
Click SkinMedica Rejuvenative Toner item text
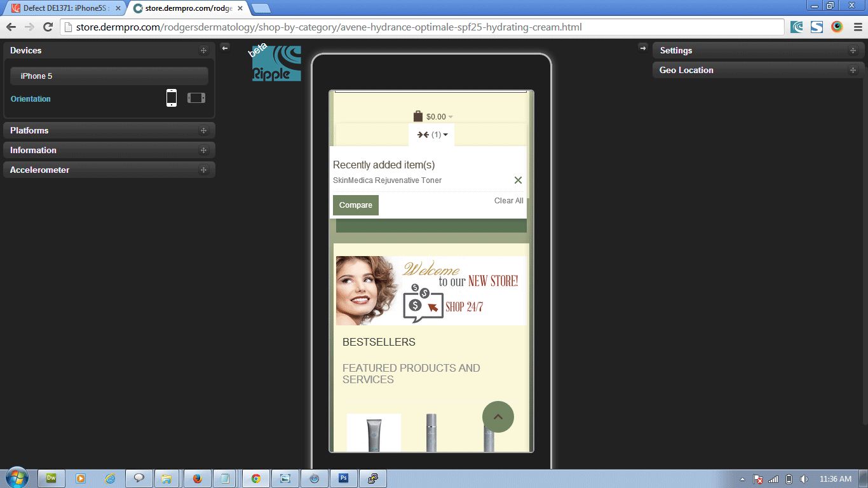pyautogui.click(x=387, y=180)
